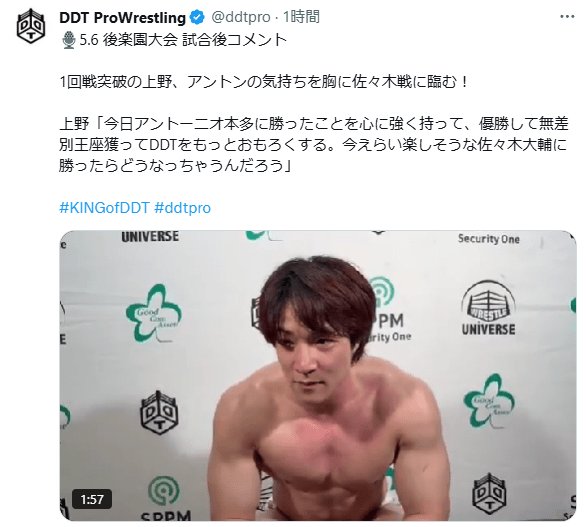
Task: Follow the #ddtpro hashtag
Action: coord(183,207)
